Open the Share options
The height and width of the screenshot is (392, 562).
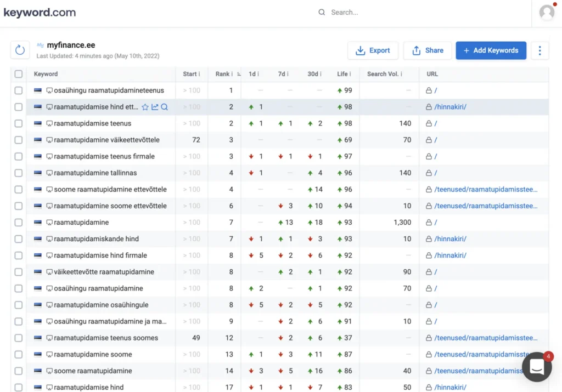[428, 50]
